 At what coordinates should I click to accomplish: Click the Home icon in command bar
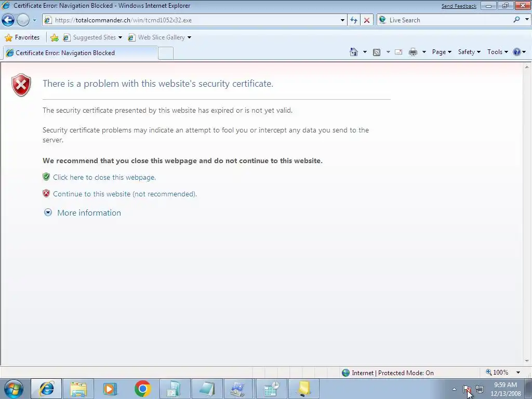pos(353,52)
